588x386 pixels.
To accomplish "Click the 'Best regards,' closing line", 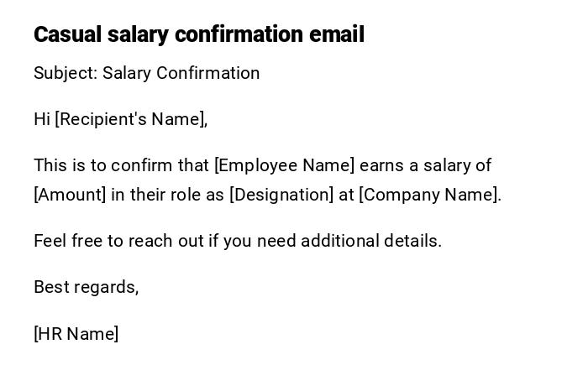I will click(86, 287).
